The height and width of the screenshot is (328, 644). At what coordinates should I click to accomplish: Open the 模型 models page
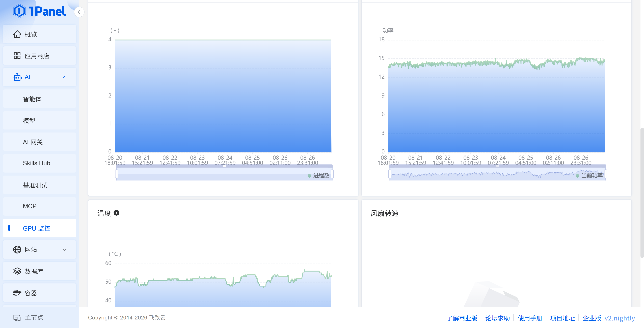(40, 120)
